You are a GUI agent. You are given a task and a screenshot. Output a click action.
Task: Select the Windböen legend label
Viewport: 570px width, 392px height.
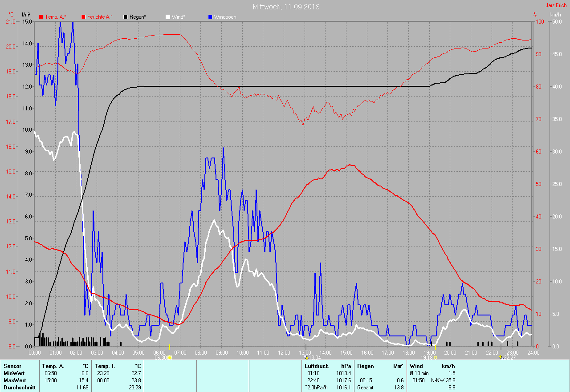coord(225,17)
